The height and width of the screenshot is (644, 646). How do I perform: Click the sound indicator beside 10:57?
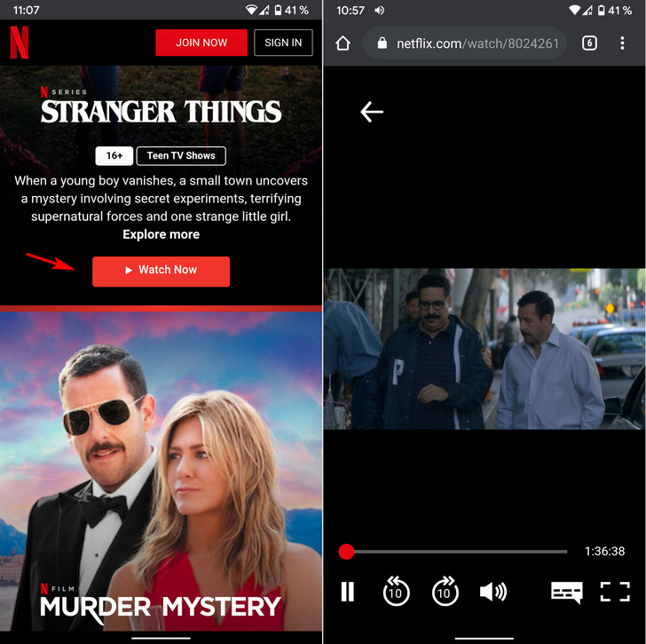click(x=380, y=10)
